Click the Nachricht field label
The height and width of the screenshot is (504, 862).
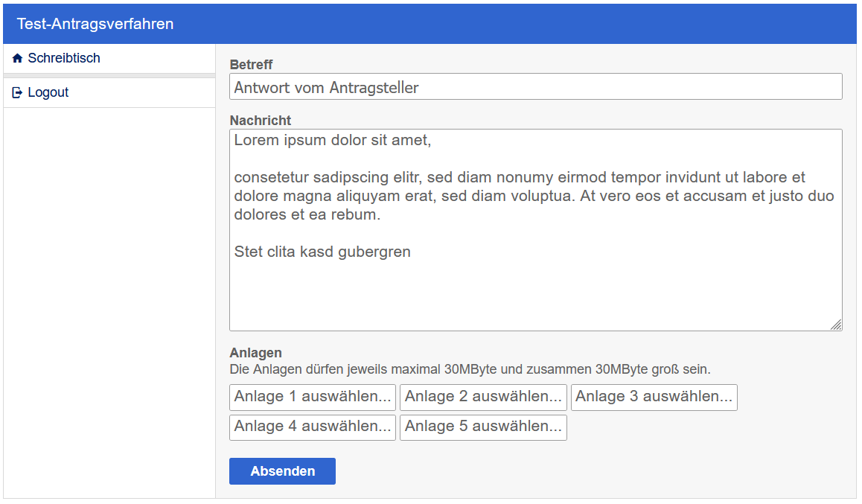(x=261, y=121)
